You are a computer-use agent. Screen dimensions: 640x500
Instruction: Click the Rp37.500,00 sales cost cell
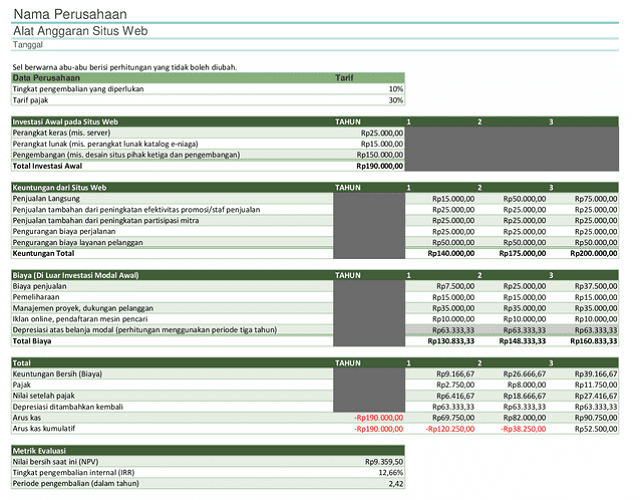click(x=596, y=287)
